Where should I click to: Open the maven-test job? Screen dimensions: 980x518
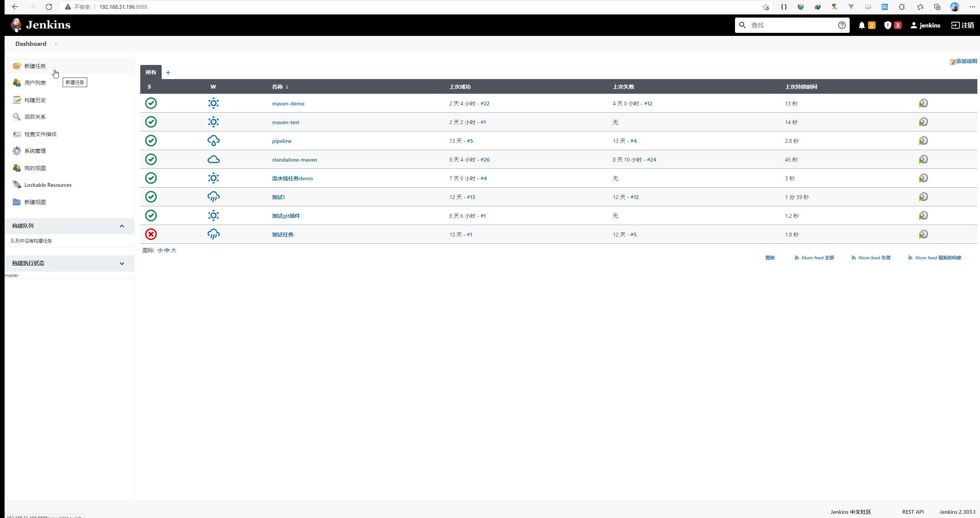pyautogui.click(x=286, y=122)
